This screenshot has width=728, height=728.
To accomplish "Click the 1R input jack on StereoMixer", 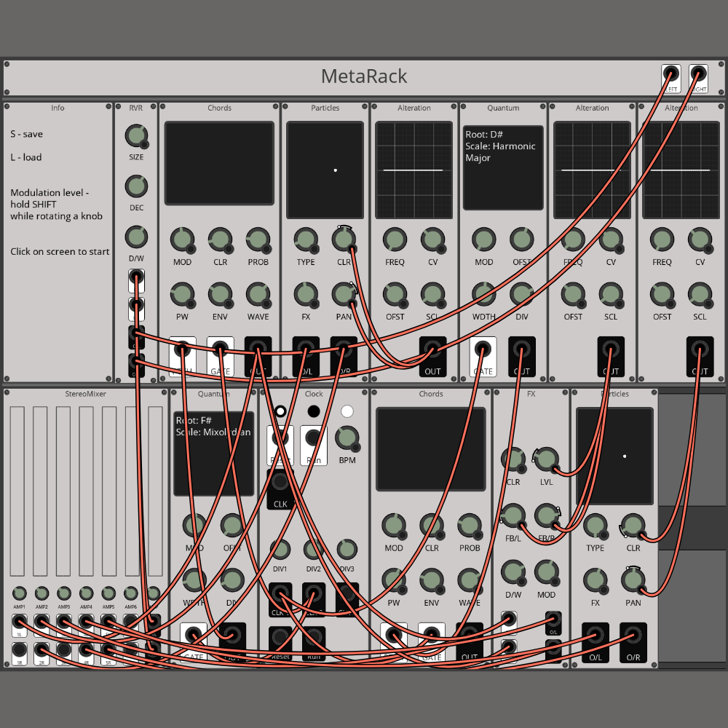I will pos(19,649).
